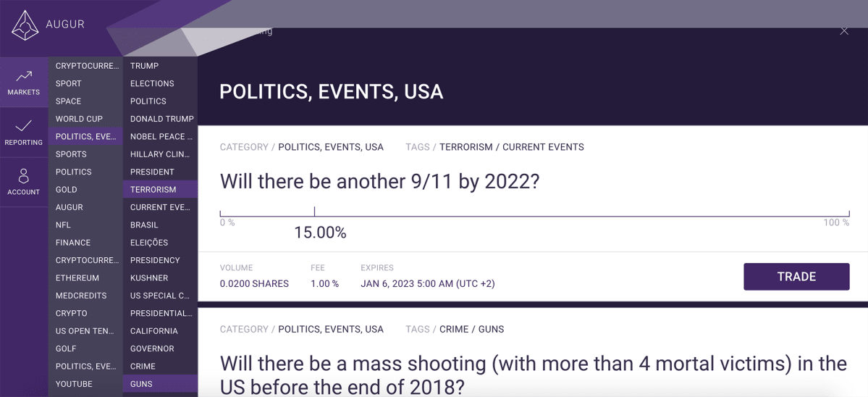
Task: Choose the World Cup category
Action: coord(85,119)
